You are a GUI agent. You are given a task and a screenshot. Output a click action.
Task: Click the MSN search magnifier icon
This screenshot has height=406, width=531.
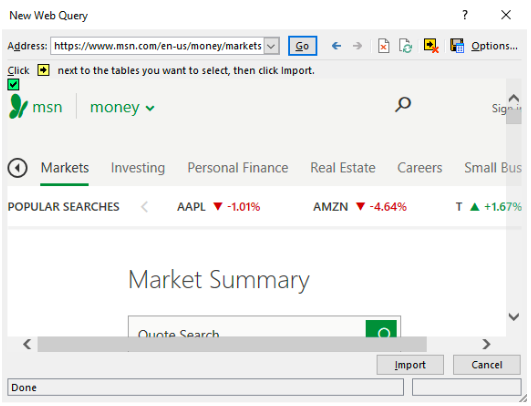tap(403, 105)
